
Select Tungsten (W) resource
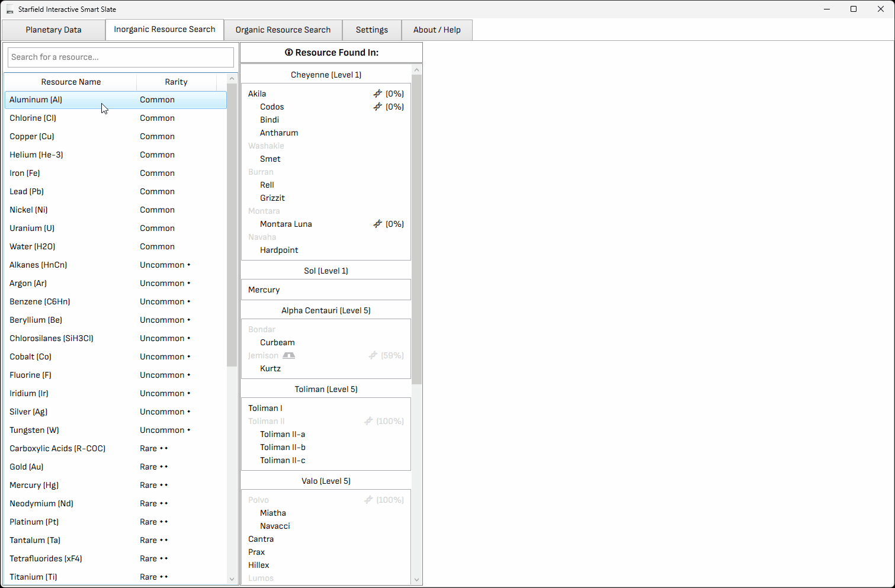click(116, 430)
